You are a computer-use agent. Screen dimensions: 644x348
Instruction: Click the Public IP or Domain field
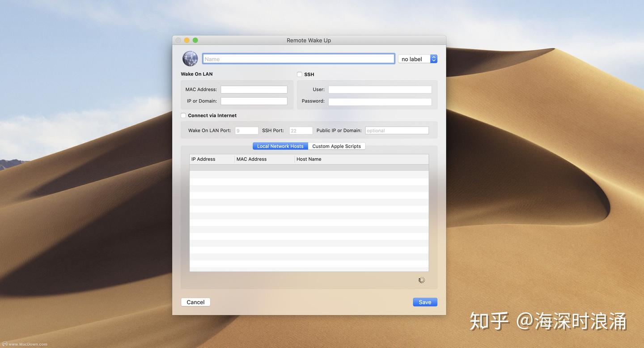(x=396, y=130)
